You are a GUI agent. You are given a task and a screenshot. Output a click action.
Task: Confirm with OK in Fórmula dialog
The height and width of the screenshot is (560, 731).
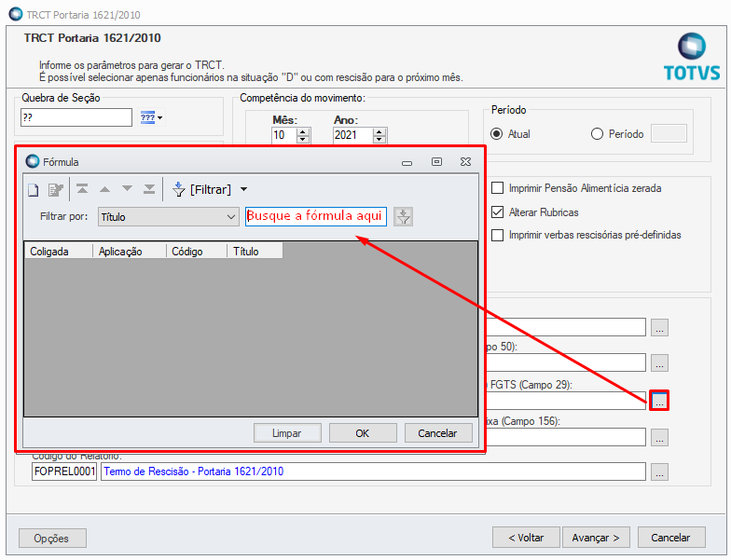click(363, 432)
